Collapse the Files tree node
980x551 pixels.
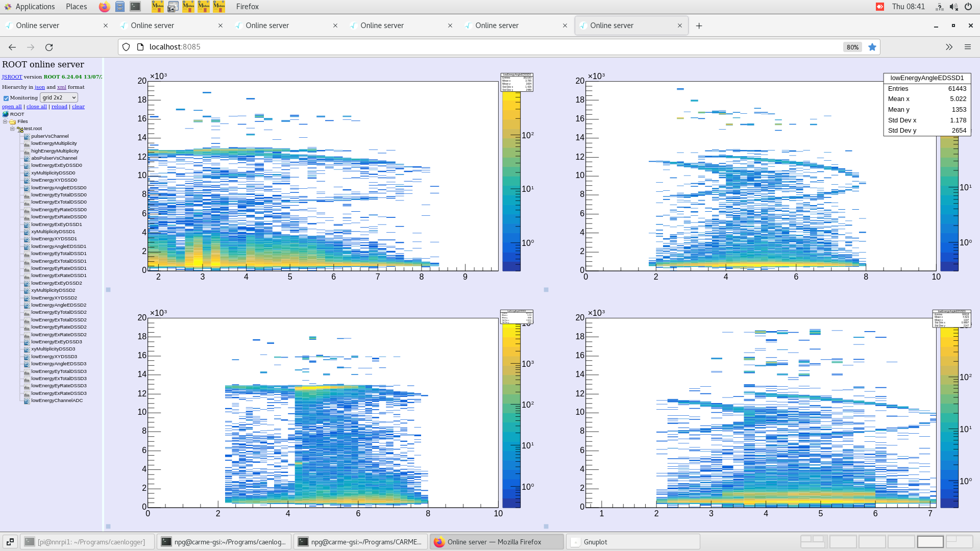pyautogui.click(x=5, y=121)
